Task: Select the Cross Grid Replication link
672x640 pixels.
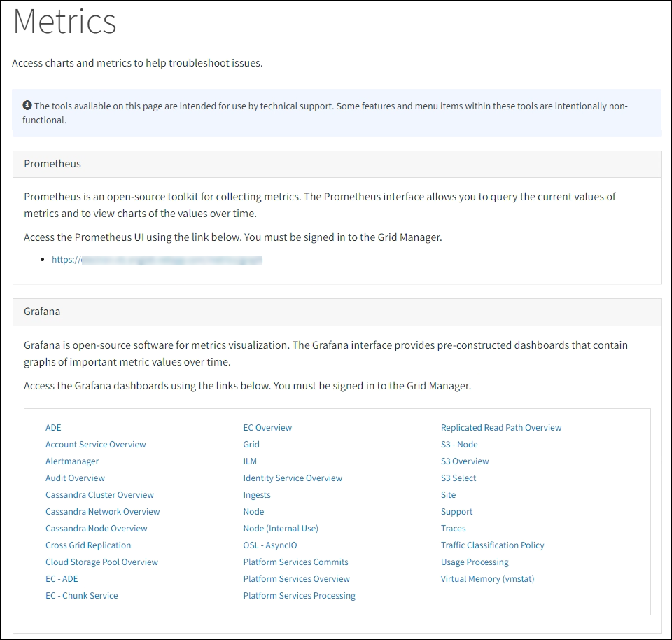Action: pos(88,545)
